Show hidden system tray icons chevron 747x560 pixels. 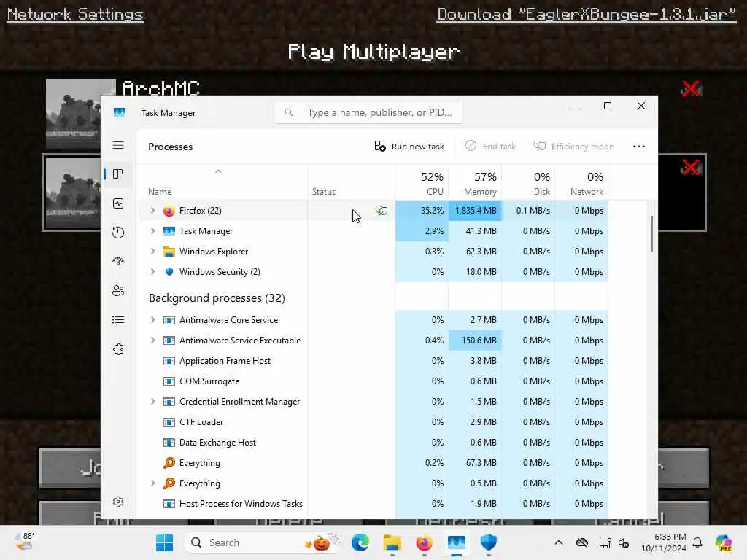click(x=559, y=542)
